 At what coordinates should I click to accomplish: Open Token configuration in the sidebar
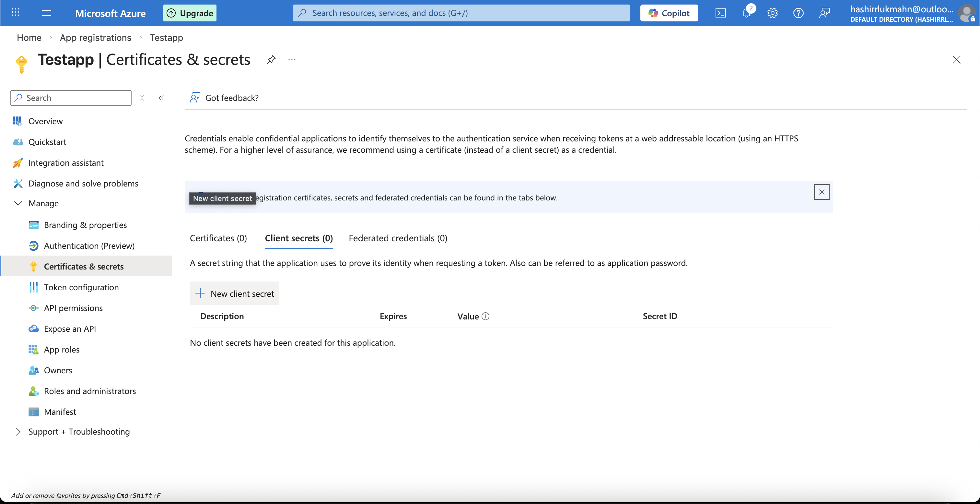(81, 287)
